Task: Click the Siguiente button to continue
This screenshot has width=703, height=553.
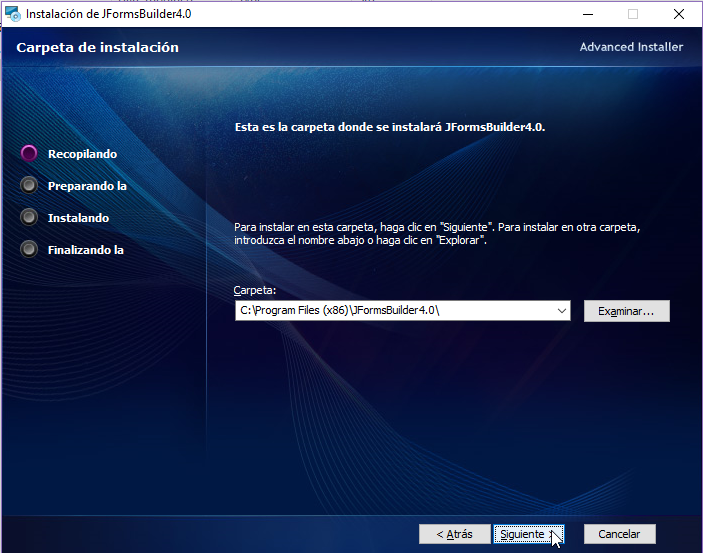Action: coord(529,534)
